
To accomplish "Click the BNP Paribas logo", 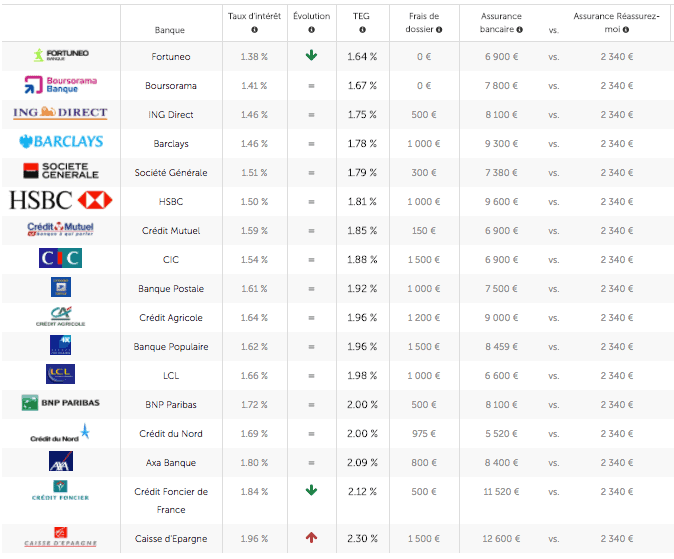I will tap(60, 403).
